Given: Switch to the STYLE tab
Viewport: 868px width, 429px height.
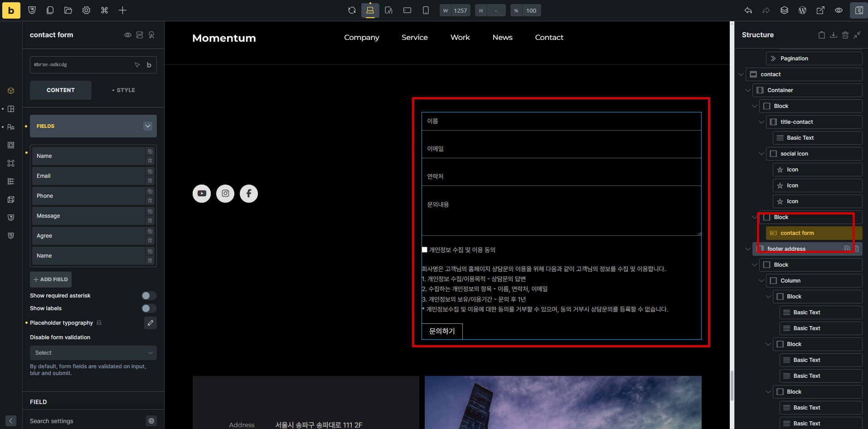Looking at the screenshot, I should 124,90.
